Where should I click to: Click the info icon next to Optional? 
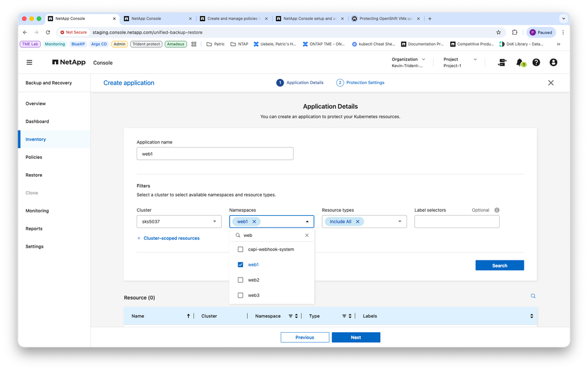coord(497,210)
